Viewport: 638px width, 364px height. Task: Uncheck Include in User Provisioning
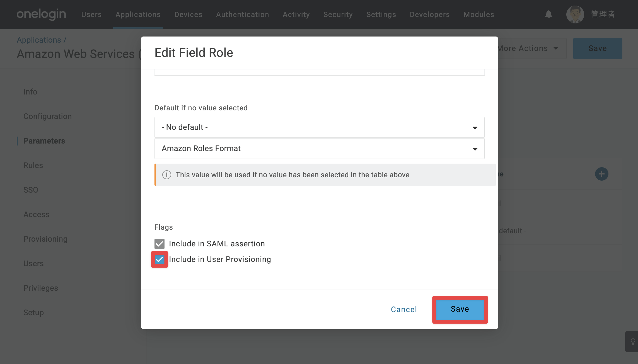pos(159,259)
